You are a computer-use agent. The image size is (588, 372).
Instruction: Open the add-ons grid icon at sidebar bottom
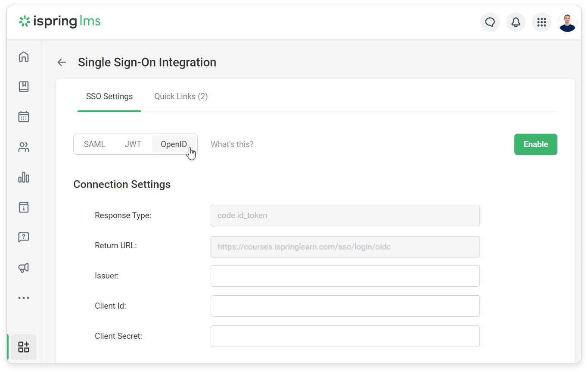(x=24, y=347)
